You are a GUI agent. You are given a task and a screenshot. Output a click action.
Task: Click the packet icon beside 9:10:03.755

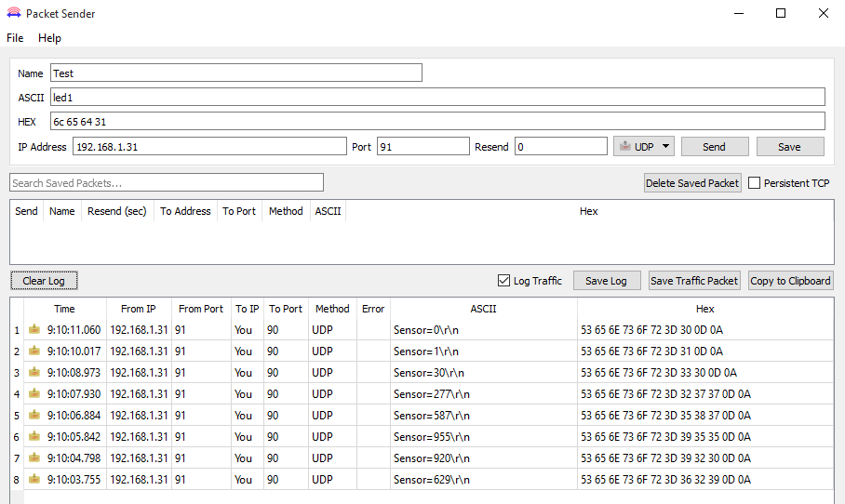point(34,479)
